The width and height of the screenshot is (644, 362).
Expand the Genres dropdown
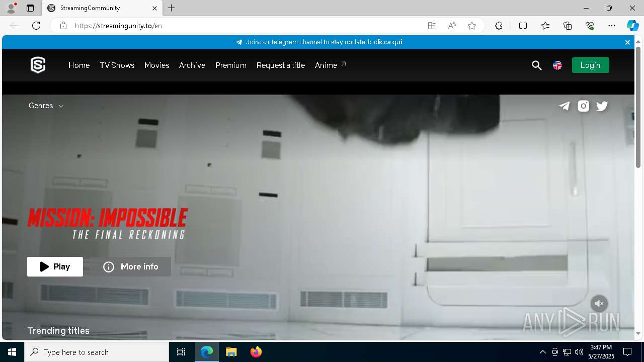click(46, 106)
